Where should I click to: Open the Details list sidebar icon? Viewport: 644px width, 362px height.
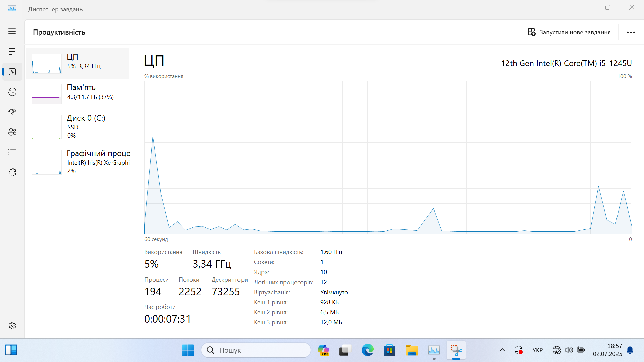click(x=12, y=152)
